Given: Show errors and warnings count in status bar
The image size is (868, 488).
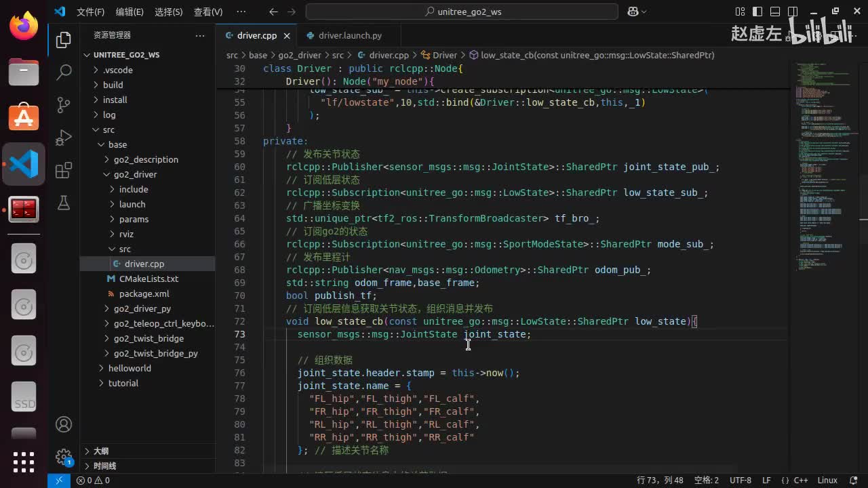Looking at the screenshot, I should [x=93, y=480].
